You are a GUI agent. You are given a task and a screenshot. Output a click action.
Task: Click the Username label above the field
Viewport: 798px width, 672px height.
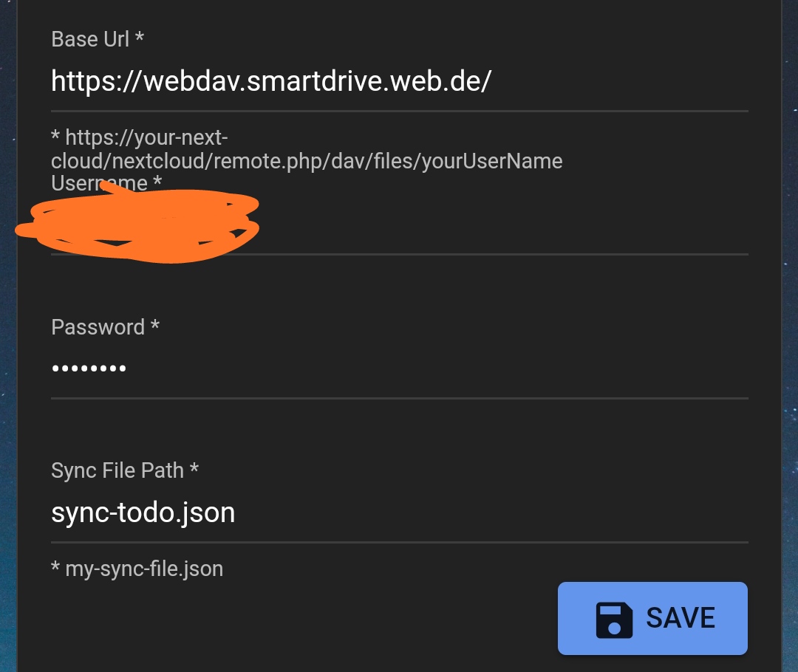[104, 183]
